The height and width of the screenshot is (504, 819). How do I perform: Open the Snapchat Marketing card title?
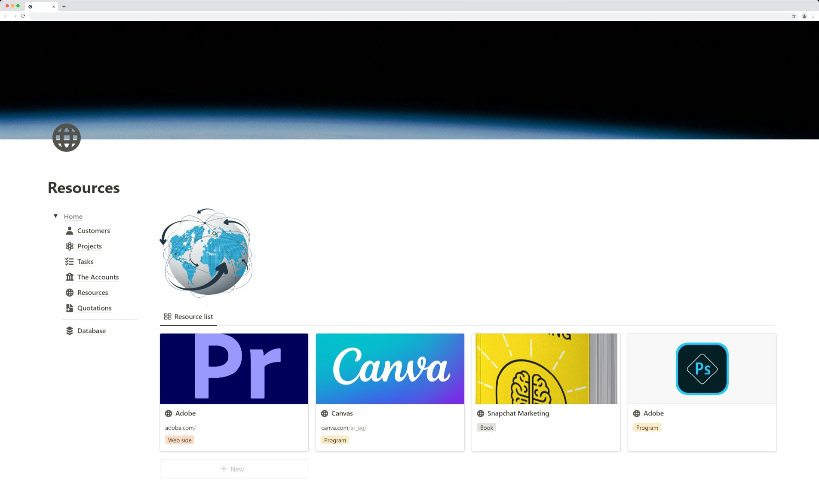(x=518, y=413)
